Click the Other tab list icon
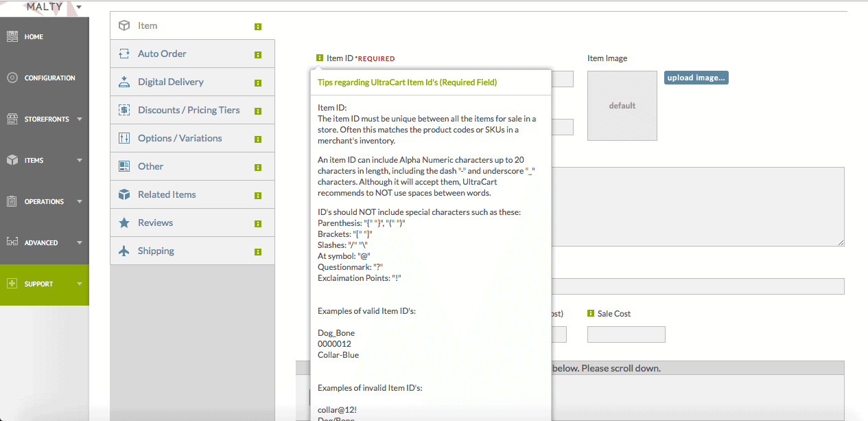Image resolution: width=868 pixels, height=421 pixels. [124, 166]
